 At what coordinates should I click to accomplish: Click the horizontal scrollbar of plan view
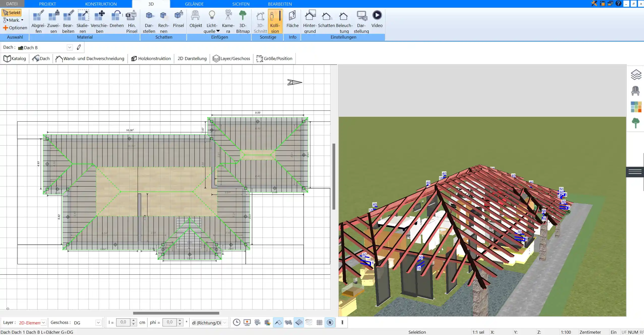pos(176,313)
